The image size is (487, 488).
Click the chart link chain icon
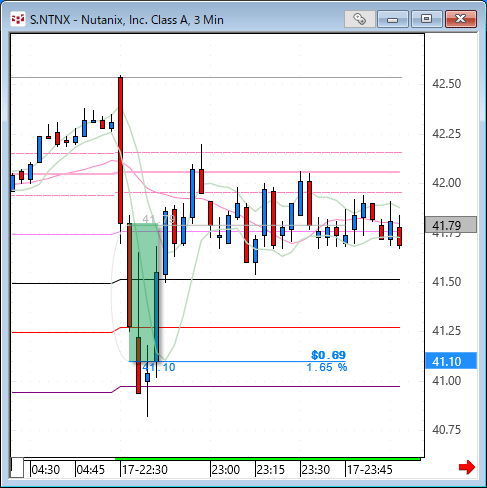[359, 19]
